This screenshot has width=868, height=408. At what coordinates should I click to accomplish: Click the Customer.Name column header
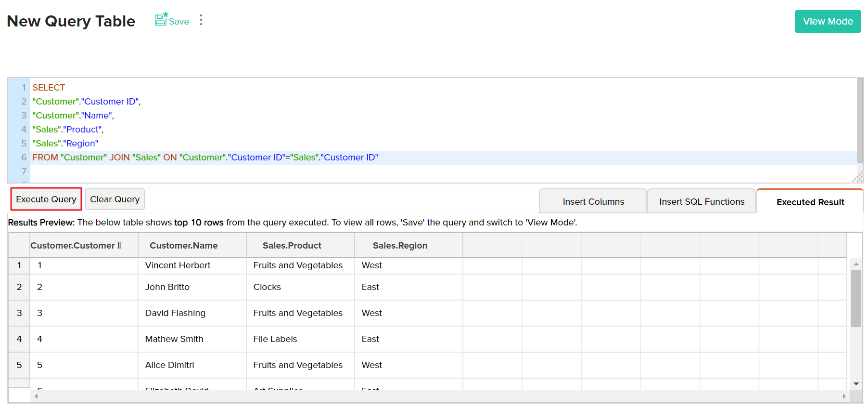(183, 246)
